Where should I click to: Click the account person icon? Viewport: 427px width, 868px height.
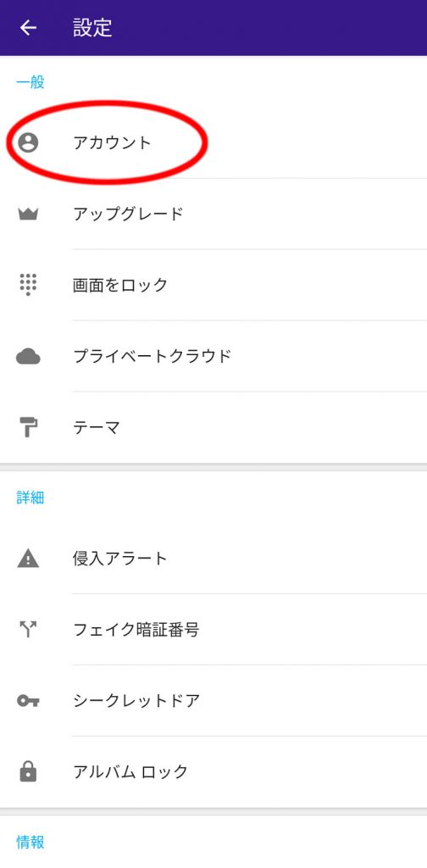28,142
